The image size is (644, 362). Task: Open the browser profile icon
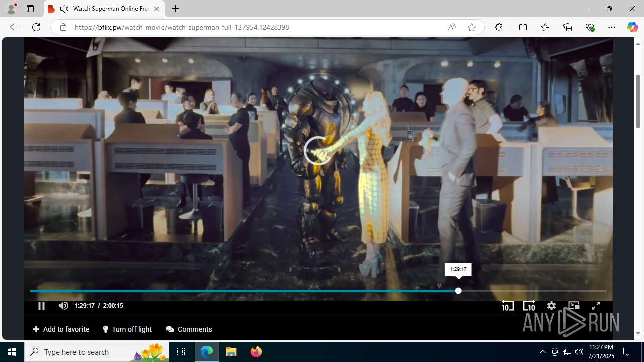(11, 9)
